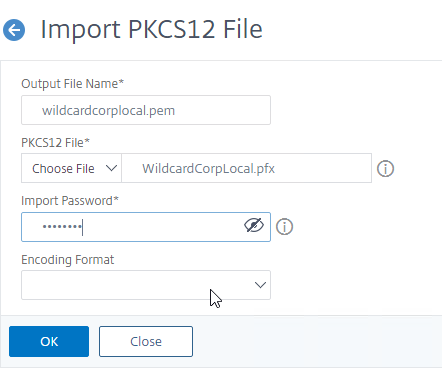Click the info icon beside PKCS12 File field
This screenshot has height=368, width=442.
click(x=385, y=168)
